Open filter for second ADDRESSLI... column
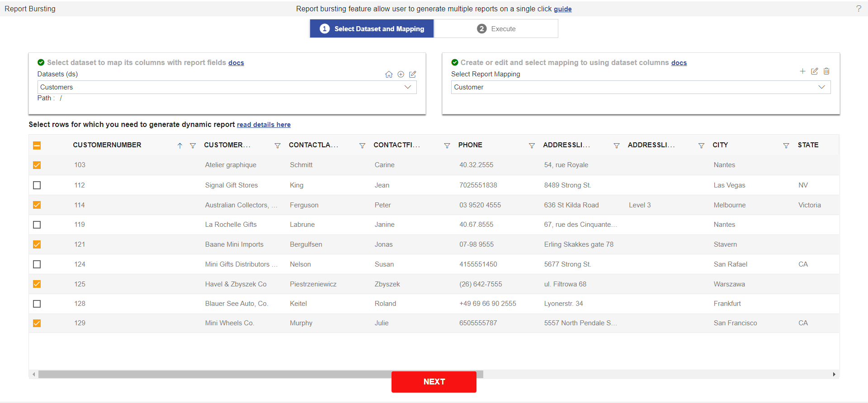 pyautogui.click(x=701, y=145)
